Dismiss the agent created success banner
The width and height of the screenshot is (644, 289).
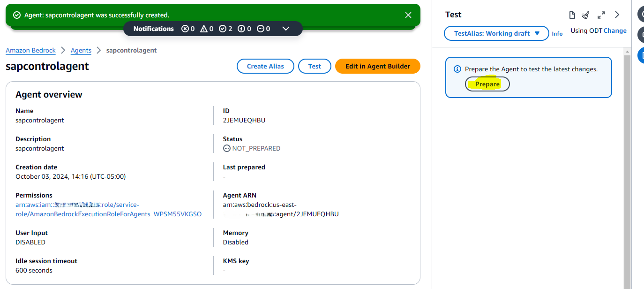[x=408, y=15]
